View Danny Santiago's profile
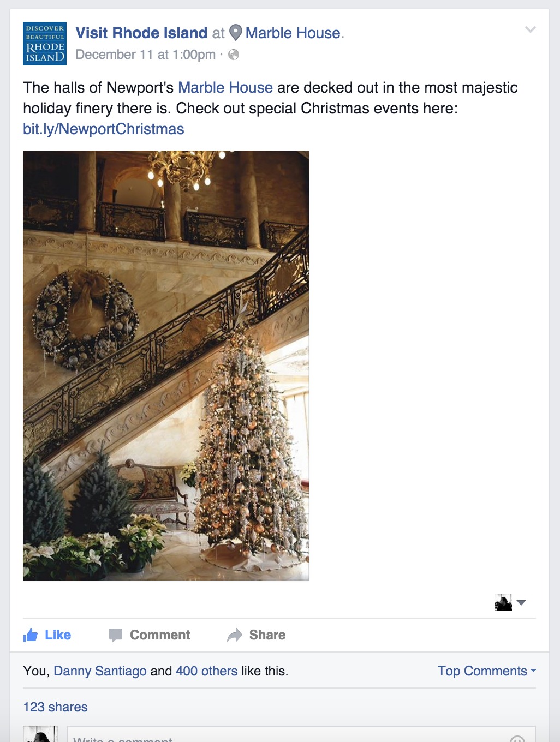Screen dimensions: 560x742 (x=100, y=671)
